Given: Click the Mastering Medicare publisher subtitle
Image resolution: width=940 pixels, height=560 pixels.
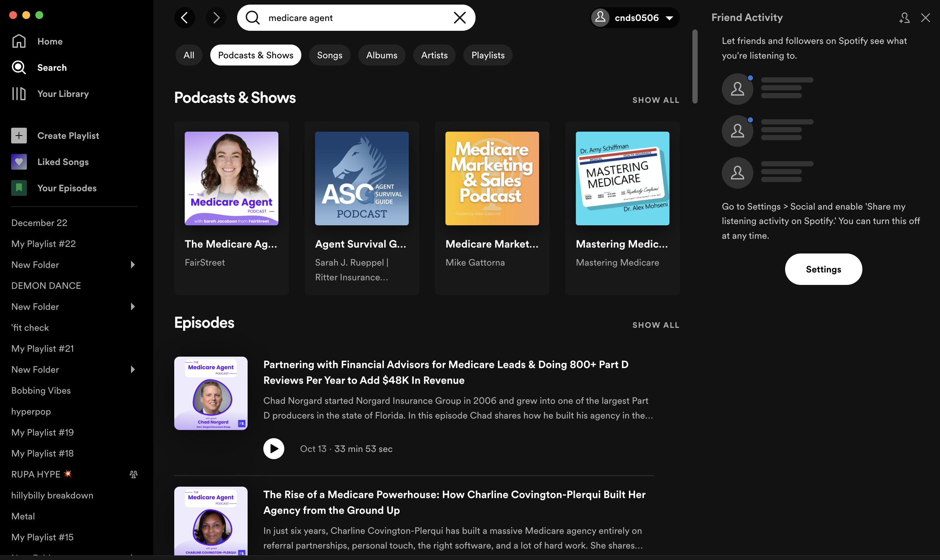Looking at the screenshot, I should click(x=617, y=262).
